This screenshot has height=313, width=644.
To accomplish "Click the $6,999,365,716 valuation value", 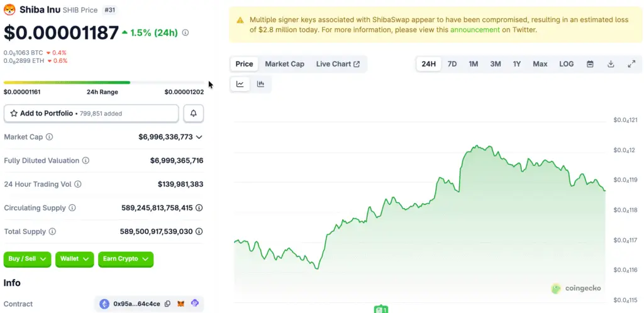I will (177, 161).
